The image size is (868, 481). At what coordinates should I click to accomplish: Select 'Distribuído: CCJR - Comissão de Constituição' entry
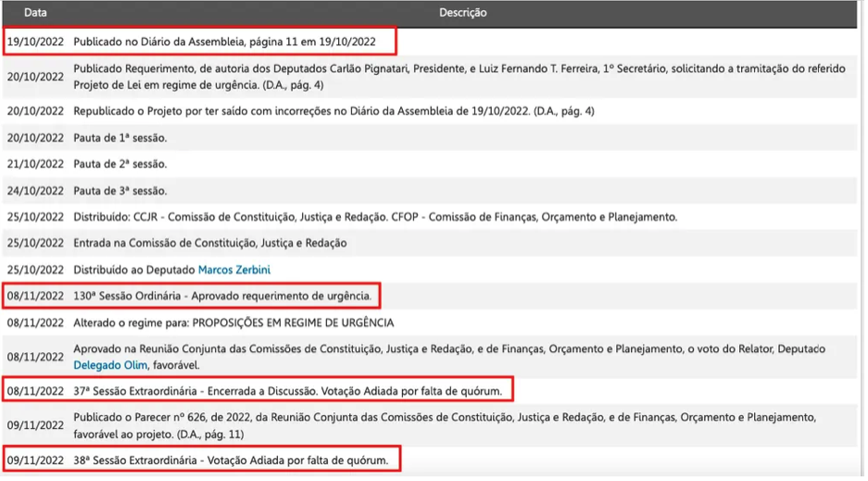tap(375, 217)
